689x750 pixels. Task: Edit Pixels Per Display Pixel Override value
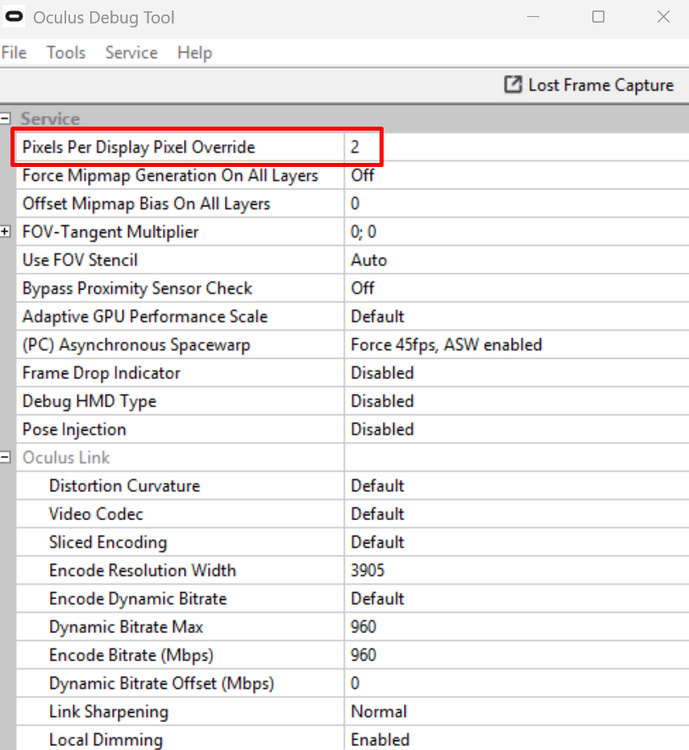[x=517, y=147]
